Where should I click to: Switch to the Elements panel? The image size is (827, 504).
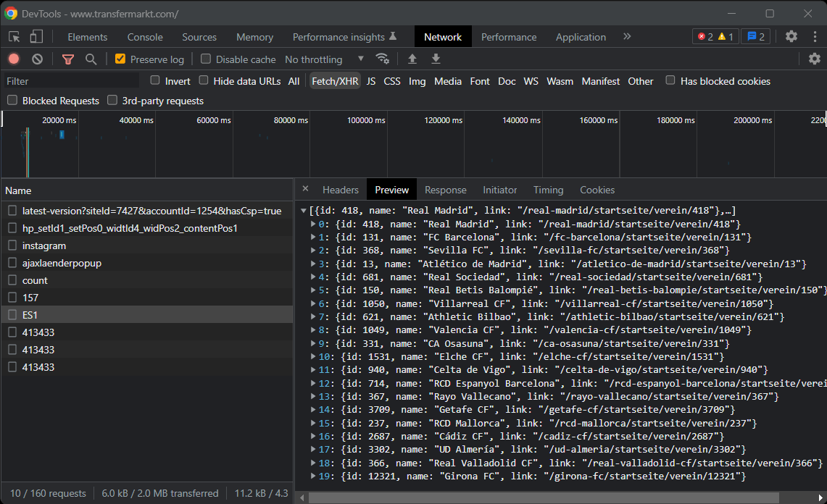[x=88, y=37]
